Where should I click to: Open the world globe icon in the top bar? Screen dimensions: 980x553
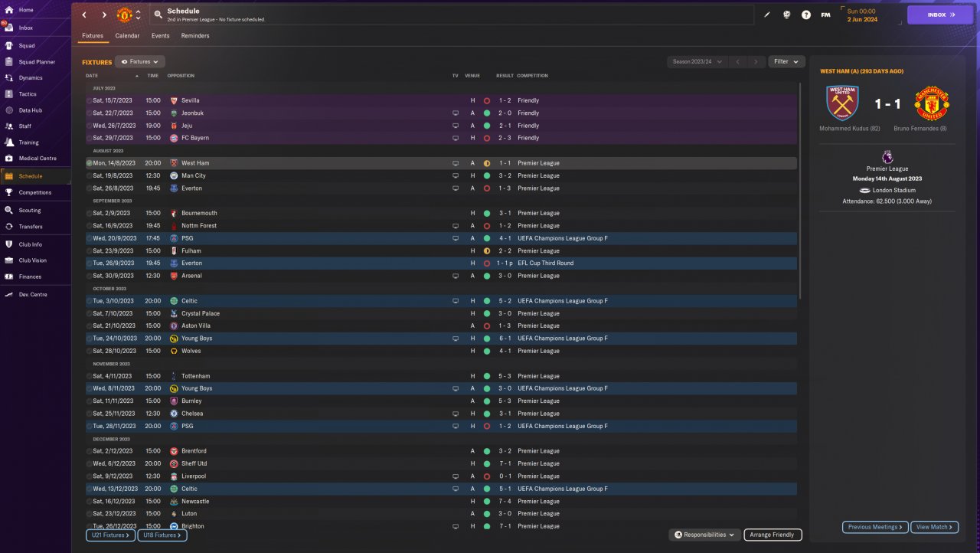pyautogui.click(x=786, y=15)
